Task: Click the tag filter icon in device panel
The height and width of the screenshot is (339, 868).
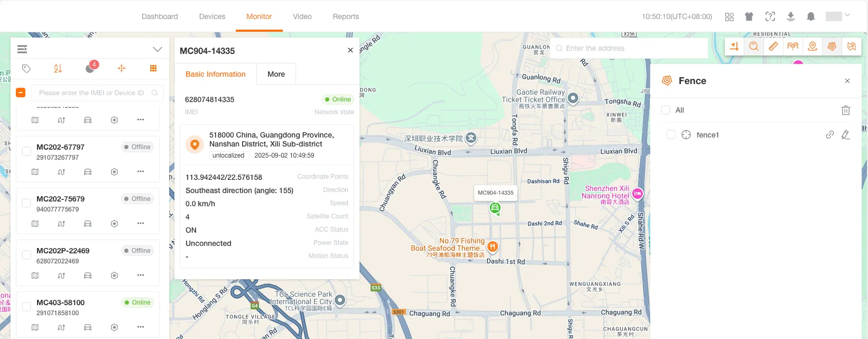Action: click(x=26, y=68)
